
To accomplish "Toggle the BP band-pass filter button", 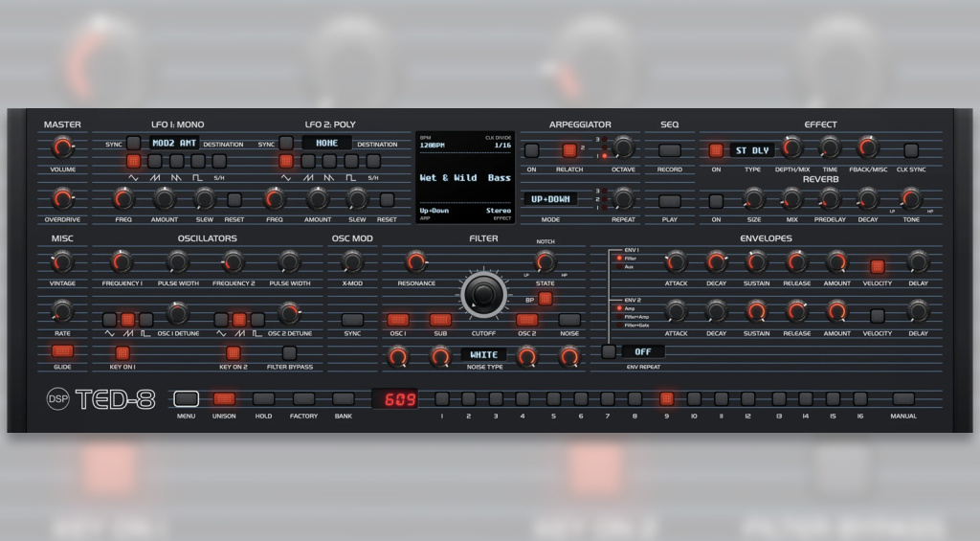I will click(545, 299).
